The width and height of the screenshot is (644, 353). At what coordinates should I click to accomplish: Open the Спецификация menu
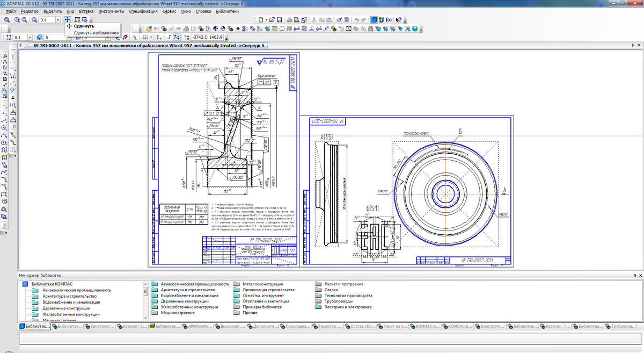143,11
